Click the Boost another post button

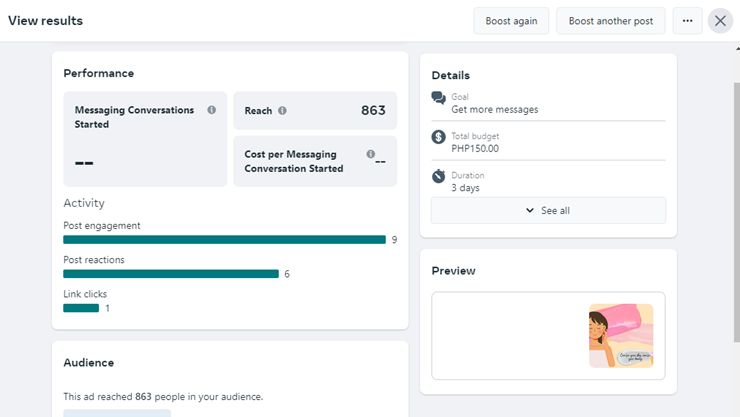pos(610,21)
